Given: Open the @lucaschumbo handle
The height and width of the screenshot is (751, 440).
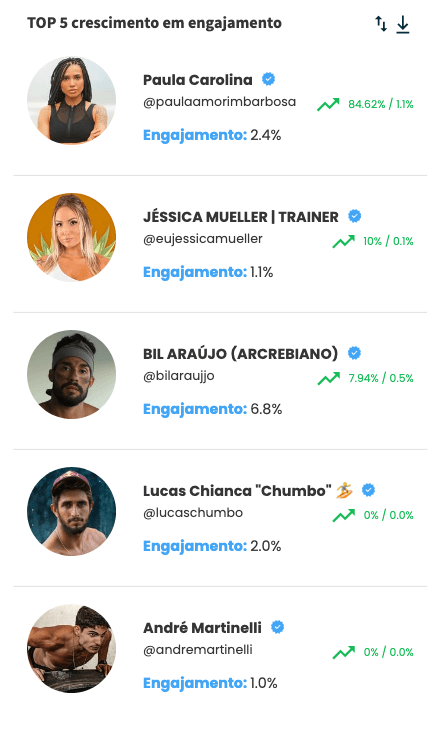Looking at the screenshot, I should point(193,512).
